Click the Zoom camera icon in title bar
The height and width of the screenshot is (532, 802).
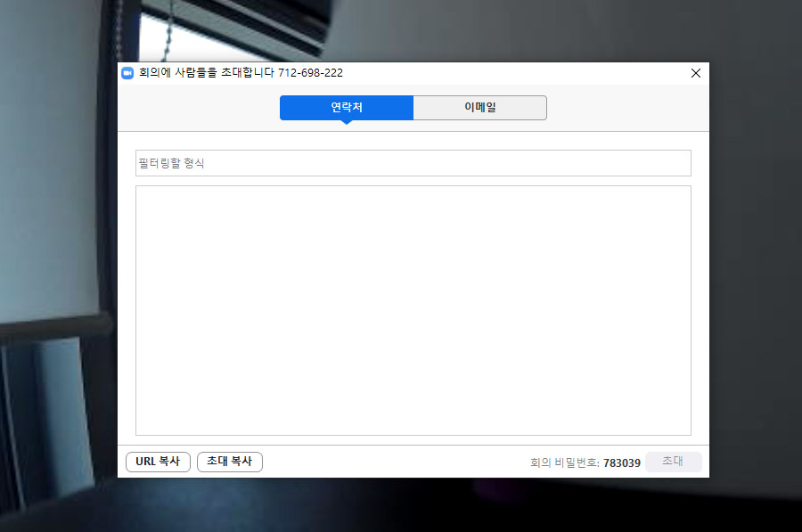pyautogui.click(x=127, y=73)
